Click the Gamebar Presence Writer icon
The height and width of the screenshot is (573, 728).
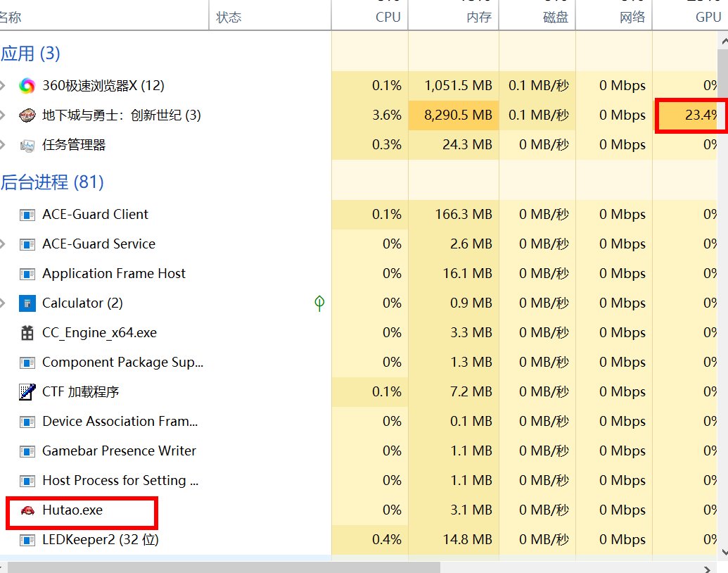tap(27, 451)
